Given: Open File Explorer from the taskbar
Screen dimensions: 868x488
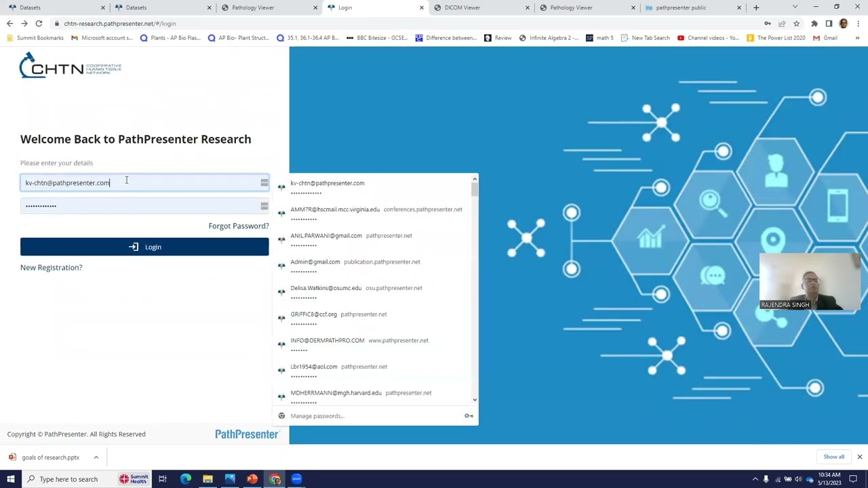Looking at the screenshot, I should click(208, 479).
